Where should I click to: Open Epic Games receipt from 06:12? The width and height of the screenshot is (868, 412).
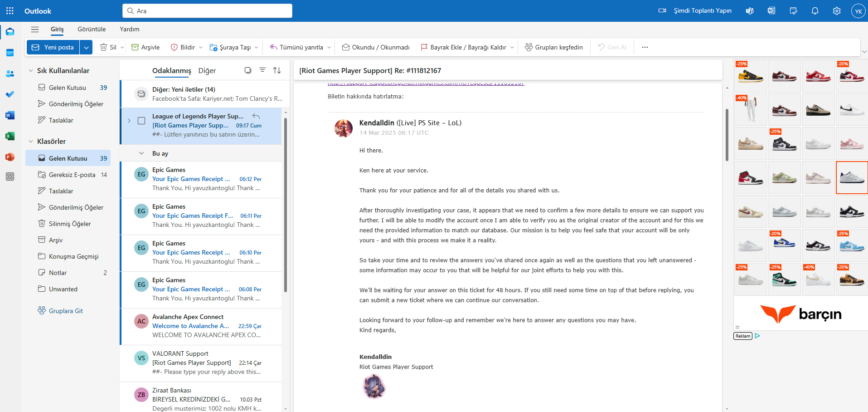[201, 180]
